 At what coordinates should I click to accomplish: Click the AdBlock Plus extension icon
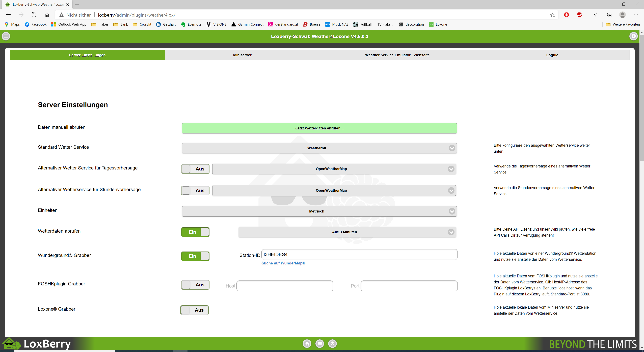579,15
